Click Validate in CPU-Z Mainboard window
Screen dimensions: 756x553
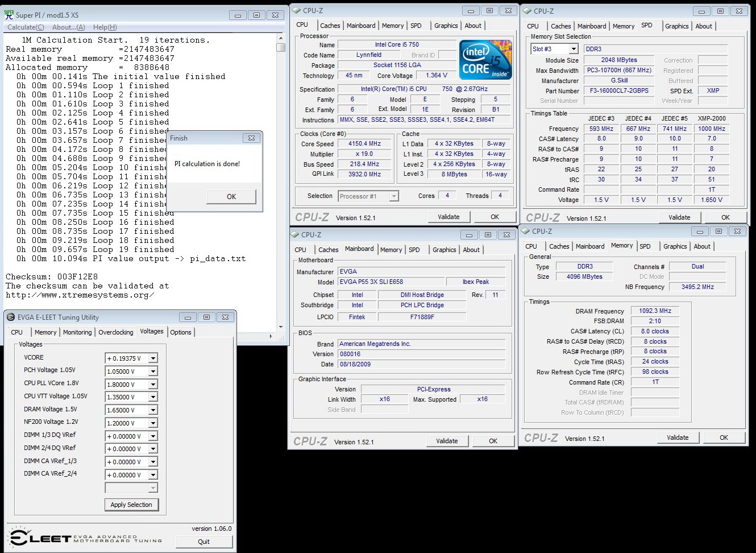point(447,441)
